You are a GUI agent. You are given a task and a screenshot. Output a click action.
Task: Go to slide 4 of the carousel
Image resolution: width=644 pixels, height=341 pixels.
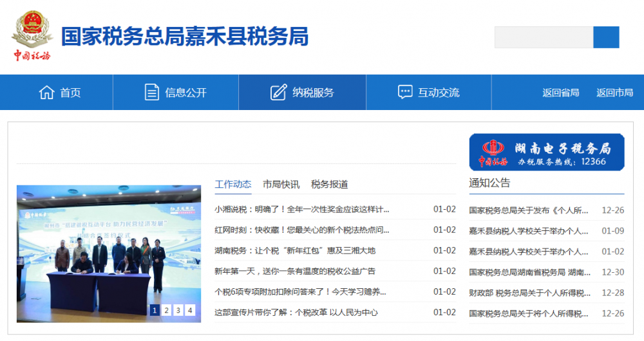[x=190, y=310]
